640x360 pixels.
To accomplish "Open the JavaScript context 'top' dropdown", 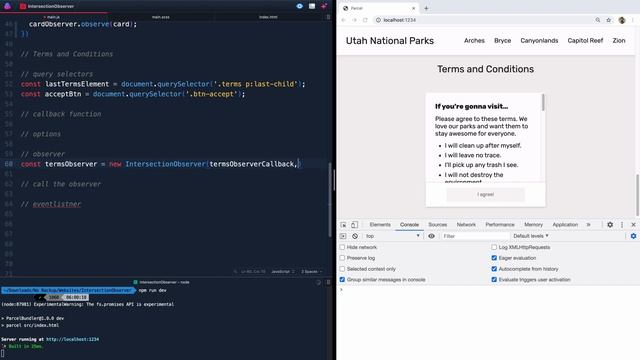I will pos(393,236).
